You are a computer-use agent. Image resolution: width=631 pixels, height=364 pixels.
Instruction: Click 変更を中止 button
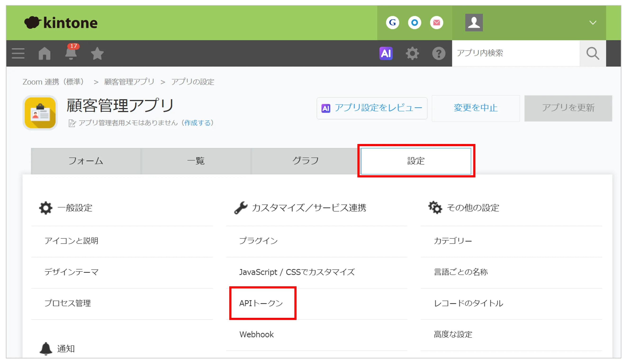475,108
